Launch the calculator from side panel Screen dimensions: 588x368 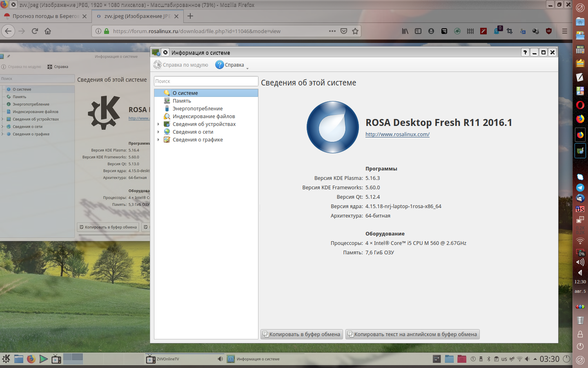pyautogui.click(x=580, y=49)
